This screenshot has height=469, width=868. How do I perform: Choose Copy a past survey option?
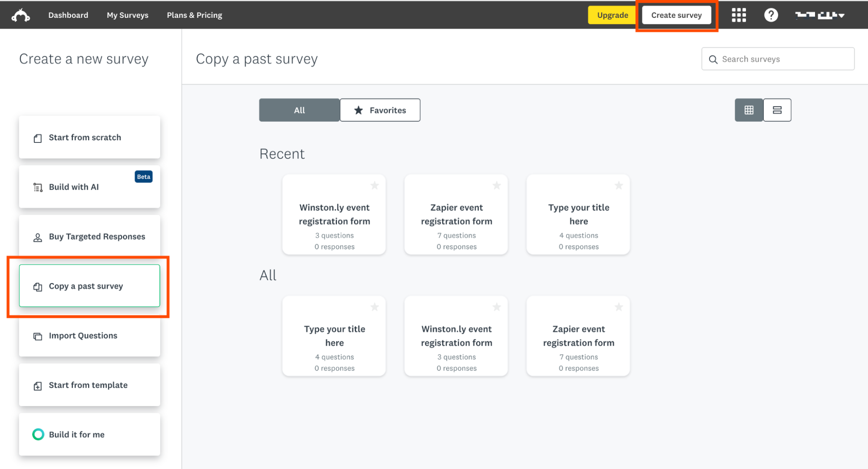[x=89, y=286]
